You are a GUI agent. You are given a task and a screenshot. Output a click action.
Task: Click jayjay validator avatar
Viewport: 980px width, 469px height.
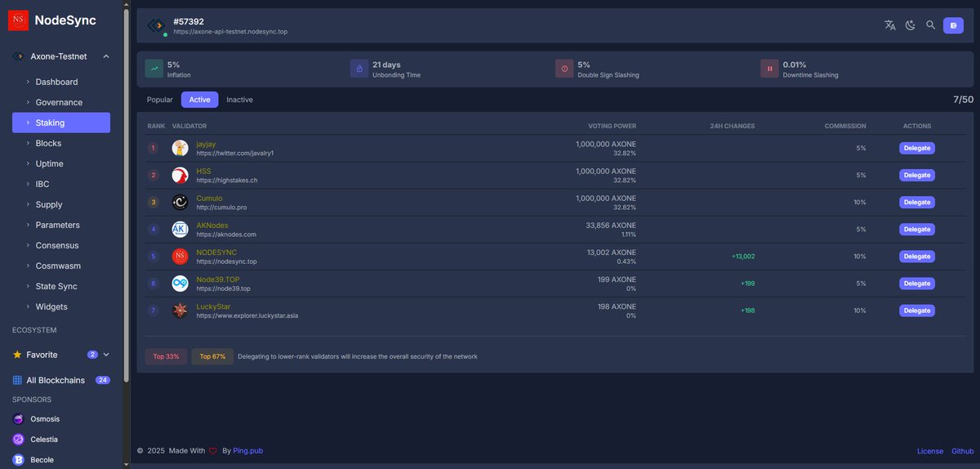(x=180, y=148)
